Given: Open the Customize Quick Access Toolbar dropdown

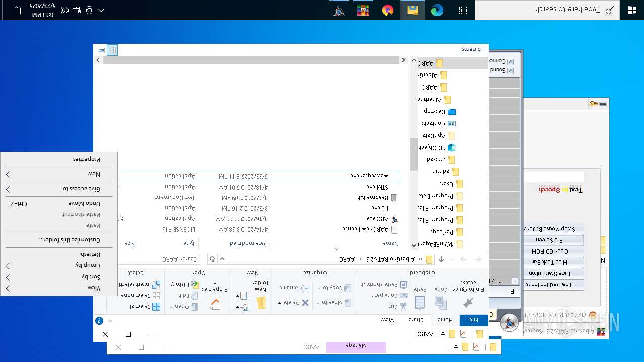Looking at the screenshot, I should tap(443, 334).
